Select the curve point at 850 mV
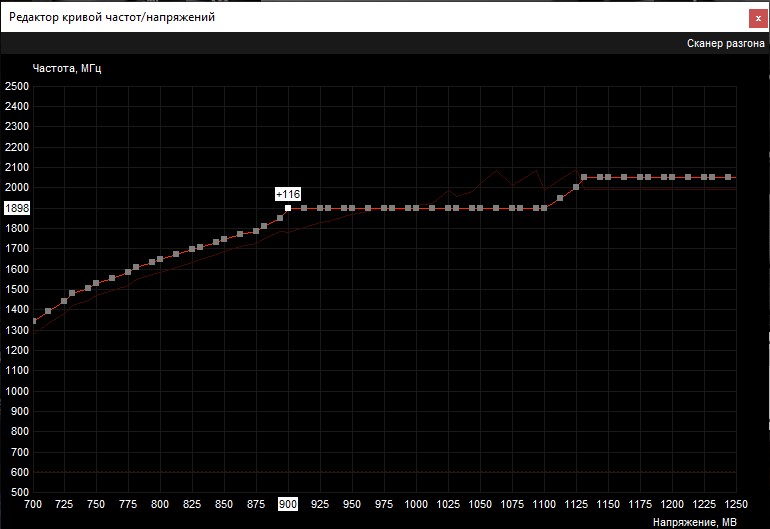The height and width of the screenshot is (529, 770). pos(224,239)
